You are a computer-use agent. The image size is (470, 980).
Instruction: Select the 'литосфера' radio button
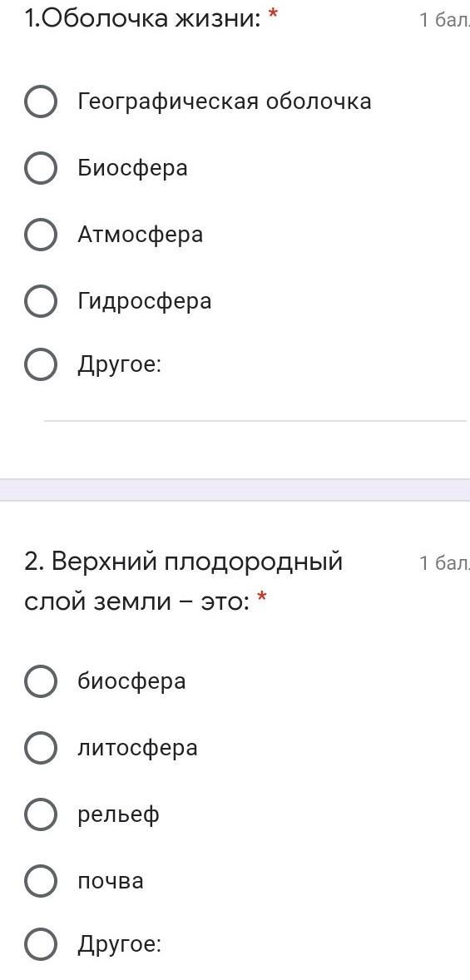[x=41, y=748]
